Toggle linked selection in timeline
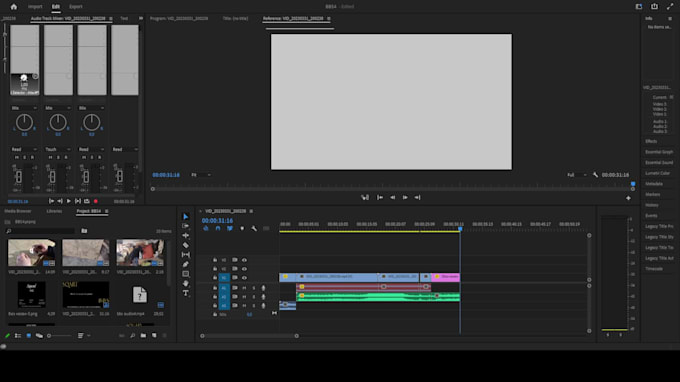 coord(230,229)
